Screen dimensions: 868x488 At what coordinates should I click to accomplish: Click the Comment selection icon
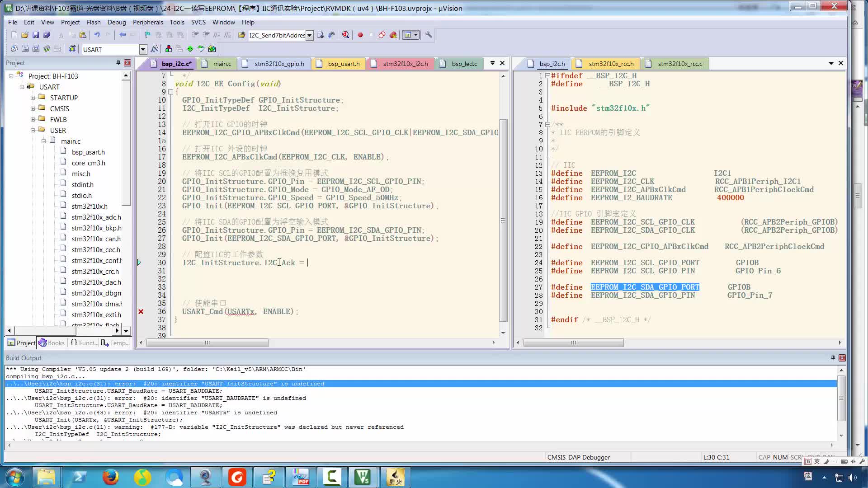click(x=217, y=35)
